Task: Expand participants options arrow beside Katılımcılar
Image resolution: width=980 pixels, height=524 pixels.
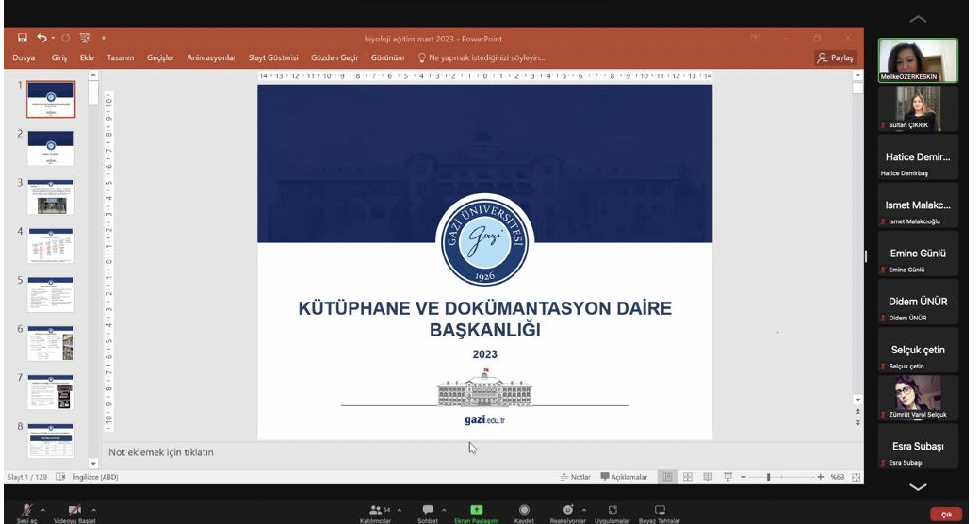Action: [x=400, y=510]
